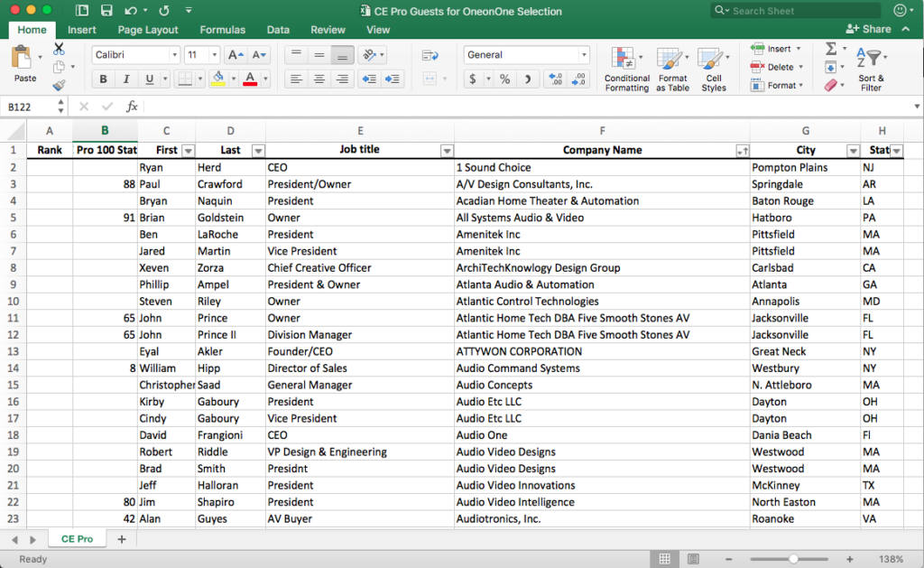
Task: Open the Last column filter dropdown
Action: pos(258,151)
